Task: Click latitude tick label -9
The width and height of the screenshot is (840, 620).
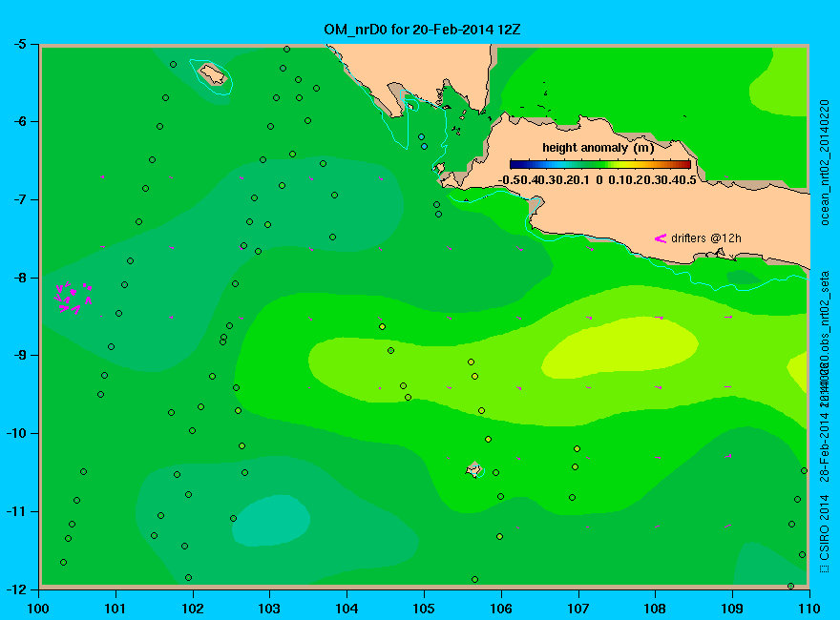Action: click(19, 356)
